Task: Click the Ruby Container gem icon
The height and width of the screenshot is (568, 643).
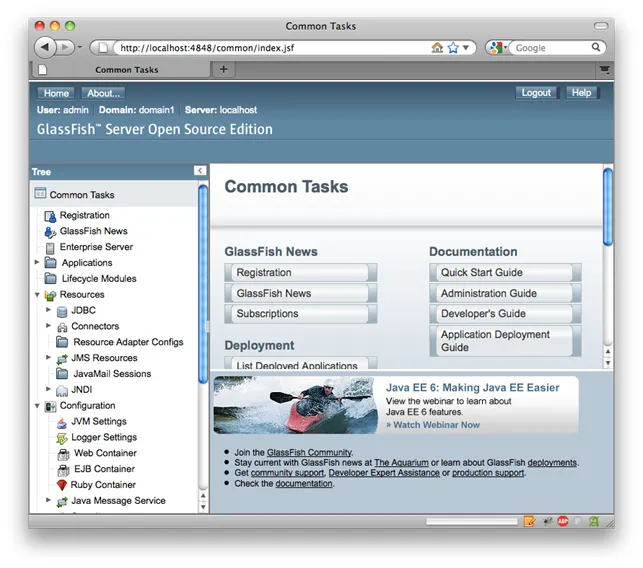Action: (62, 485)
